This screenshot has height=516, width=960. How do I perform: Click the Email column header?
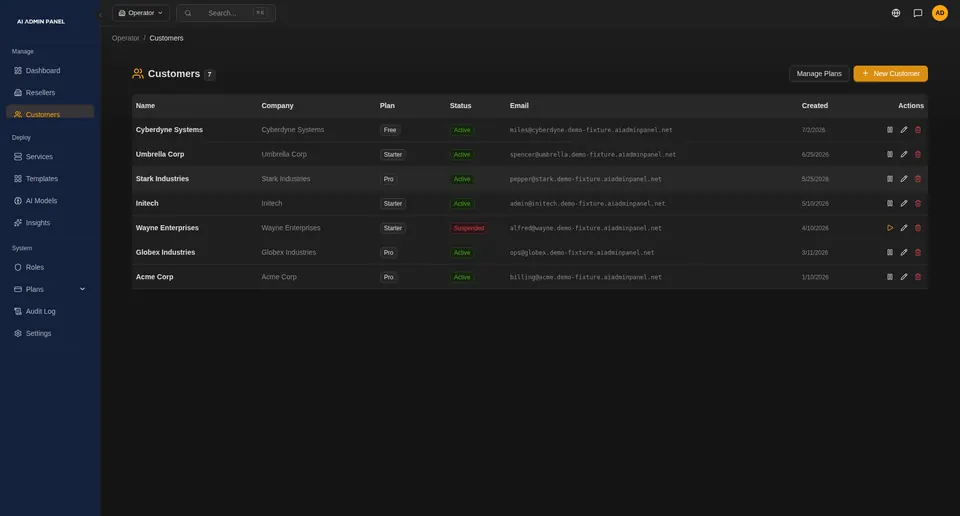click(519, 105)
